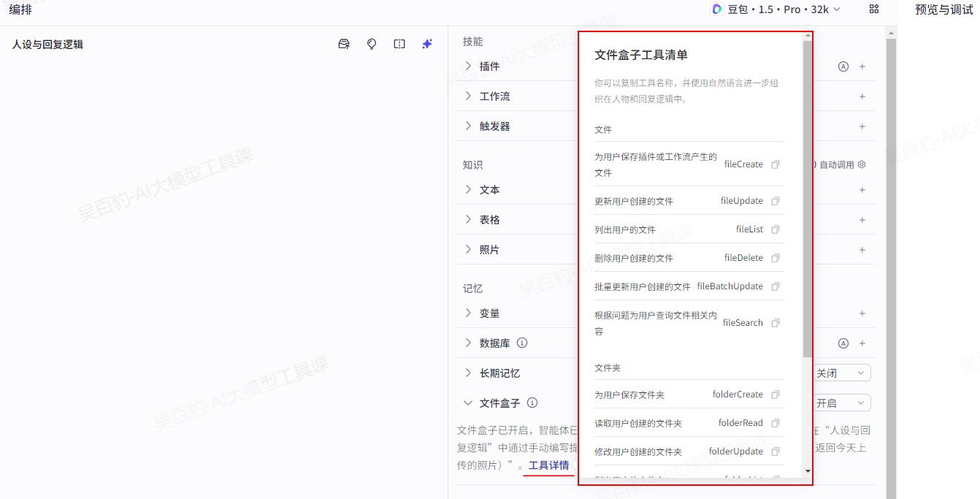Viewport: 980px width, 499px height.
Task: Expand the 长期记忆 section
Action: tap(468, 373)
